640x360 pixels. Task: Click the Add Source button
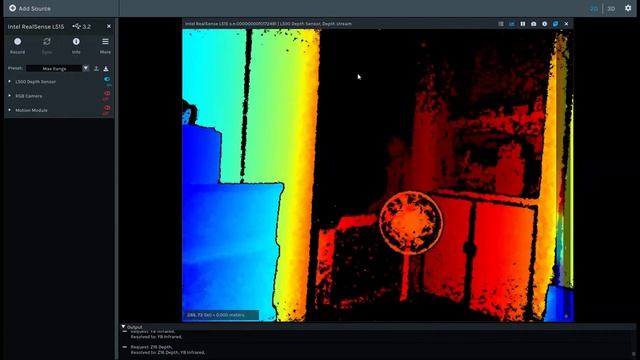tap(30, 8)
